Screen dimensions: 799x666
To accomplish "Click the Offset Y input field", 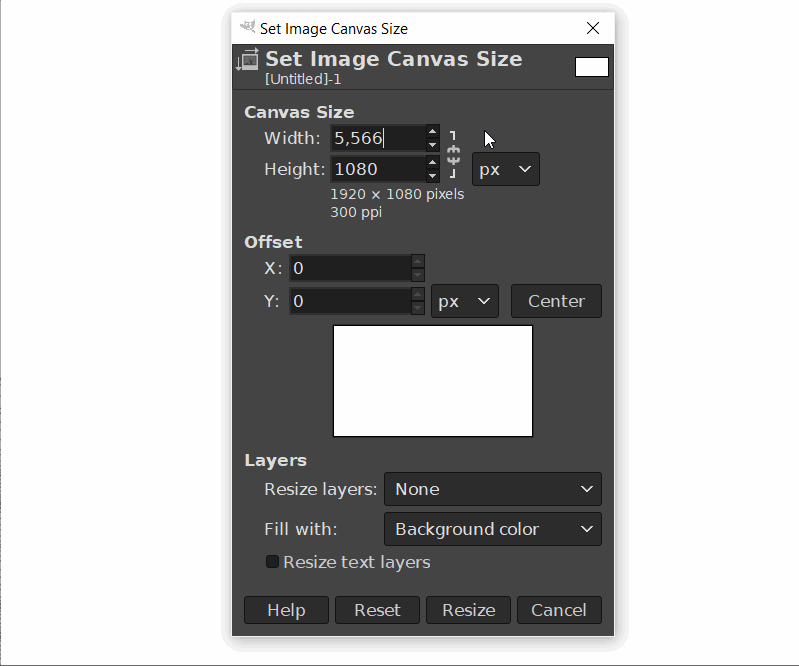I will [x=350, y=301].
